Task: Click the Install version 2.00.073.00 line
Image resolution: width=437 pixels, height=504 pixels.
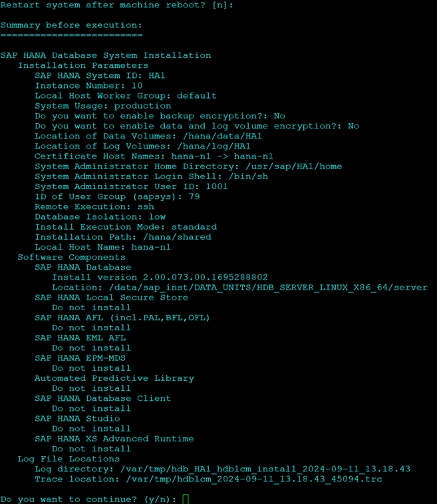Action: (160, 277)
